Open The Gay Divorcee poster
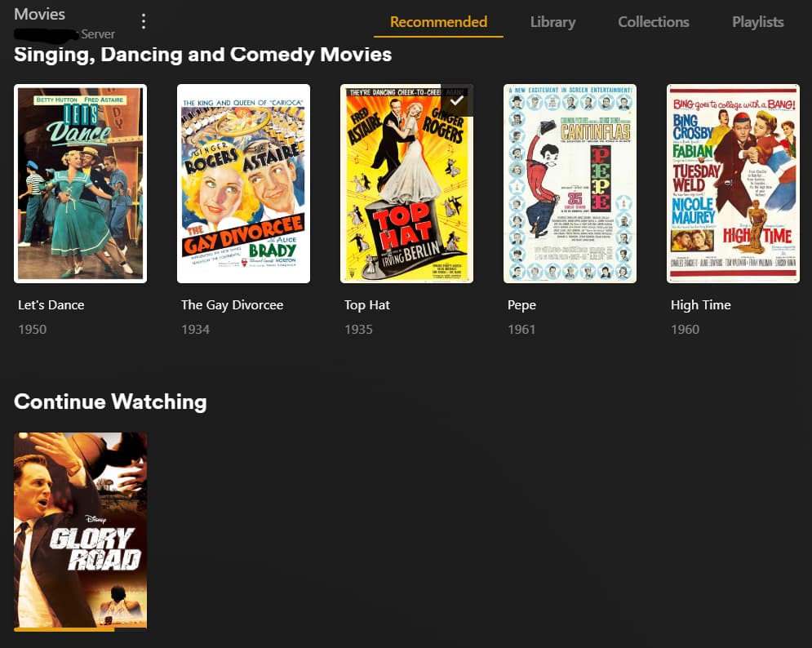Image resolution: width=812 pixels, height=648 pixels. coord(243,184)
